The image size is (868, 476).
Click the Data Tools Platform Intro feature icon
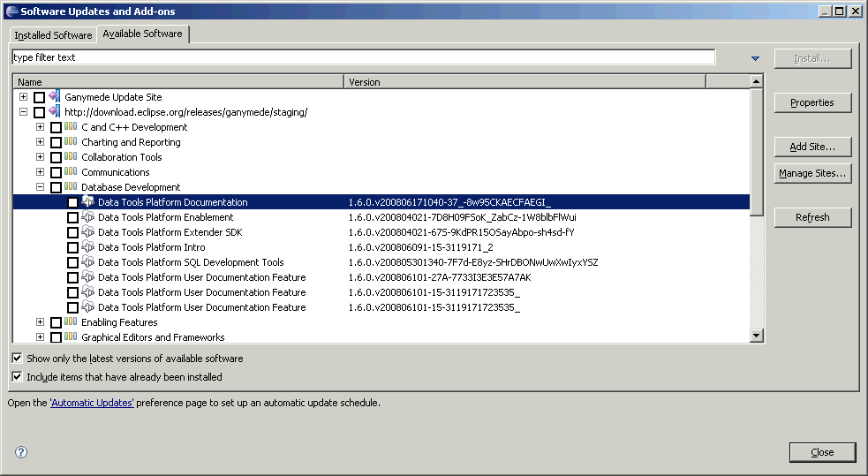[x=87, y=246]
